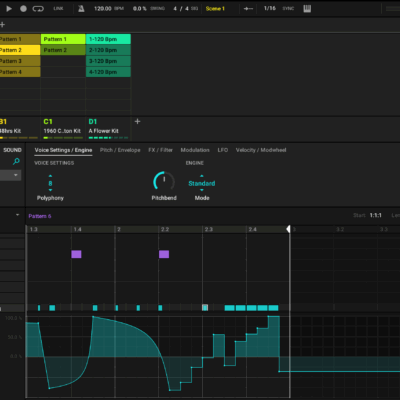Add a new group with plus icon

point(137,121)
